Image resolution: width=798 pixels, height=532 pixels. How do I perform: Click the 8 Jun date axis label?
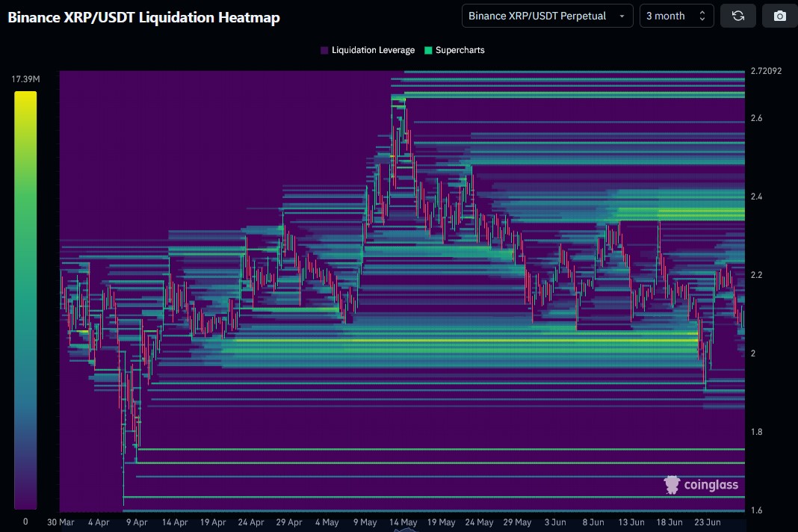593,522
